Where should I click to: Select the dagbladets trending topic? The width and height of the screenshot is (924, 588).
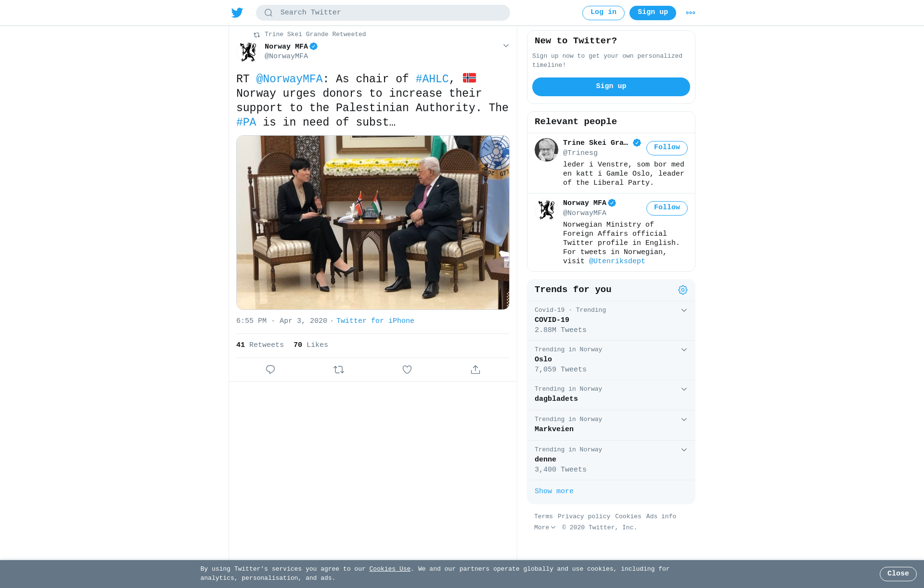(556, 399)
